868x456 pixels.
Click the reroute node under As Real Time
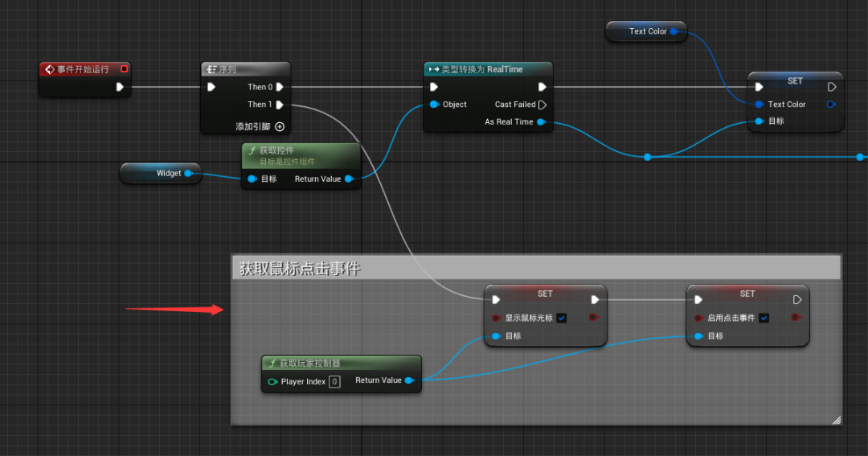[647, 158]
